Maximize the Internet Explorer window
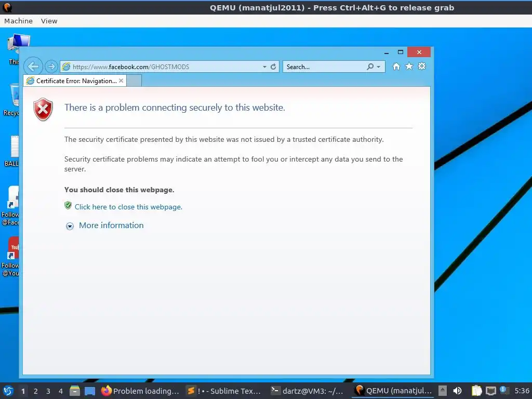The image size is (532, 399). (x=401, y=52)
